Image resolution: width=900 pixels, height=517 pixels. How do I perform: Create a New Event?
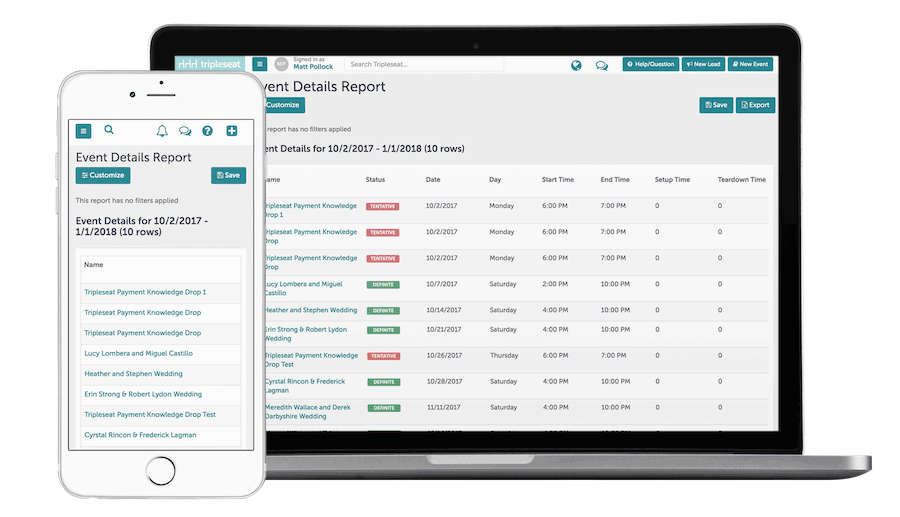click(750, 64)
